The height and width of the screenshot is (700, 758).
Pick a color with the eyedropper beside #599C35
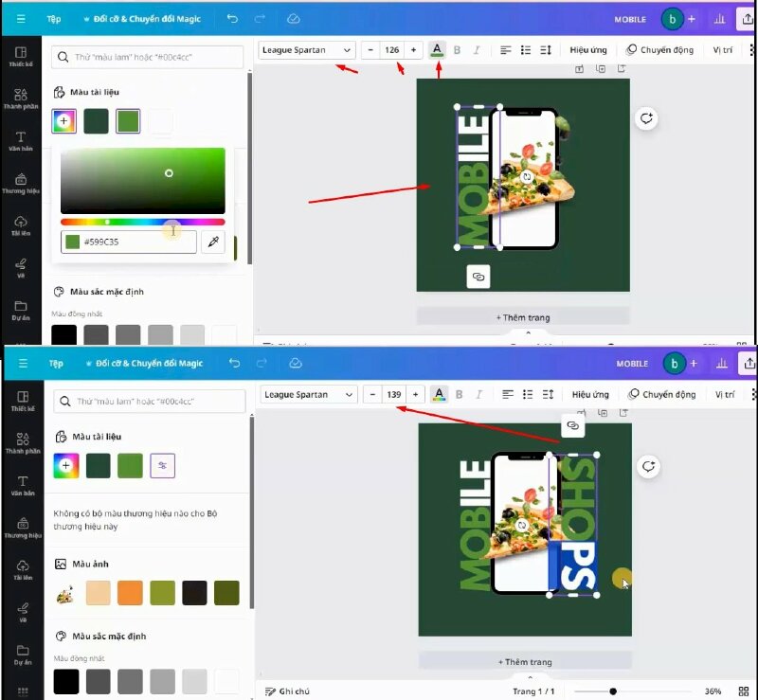214,242
